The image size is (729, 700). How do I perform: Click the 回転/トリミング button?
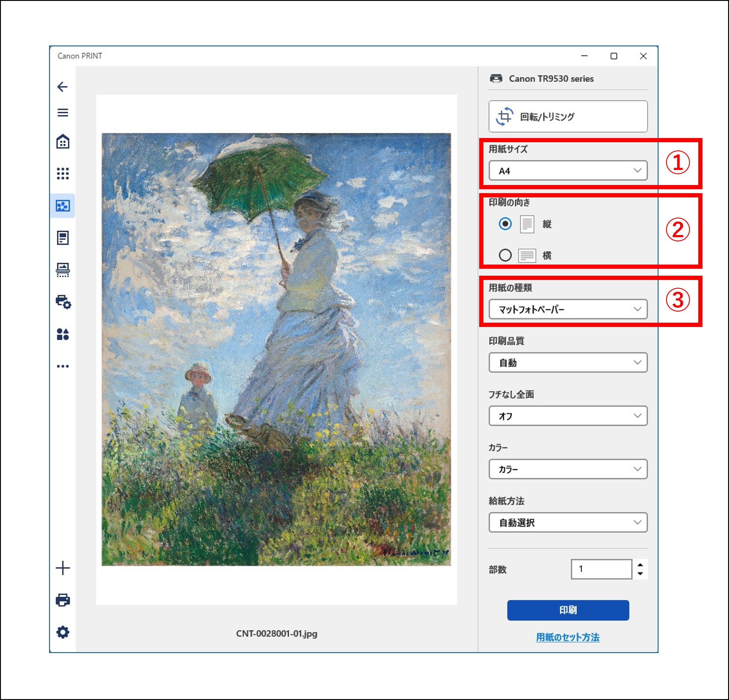click(567, 116)
